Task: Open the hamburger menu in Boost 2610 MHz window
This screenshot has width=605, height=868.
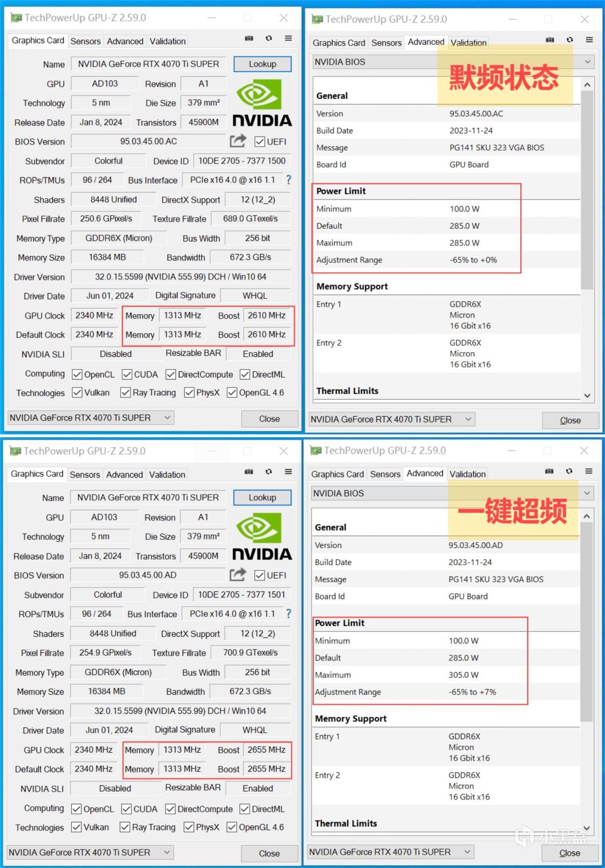Action: (x=288, y=38)
